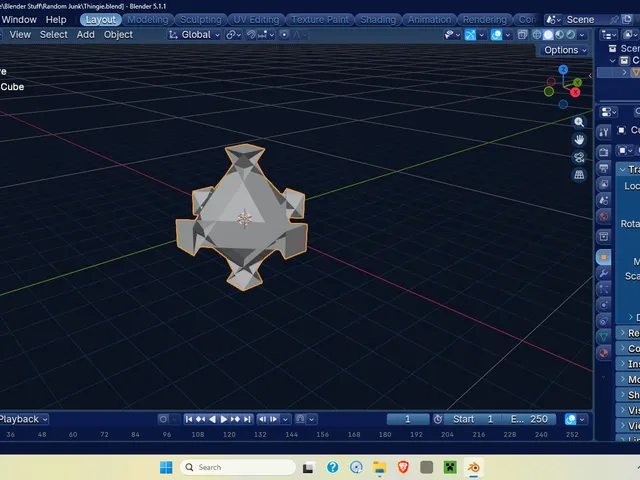The width and height of the screenshot is (640, 480).
Task: Open the Playback dropdown
Action: pos(24,419)
